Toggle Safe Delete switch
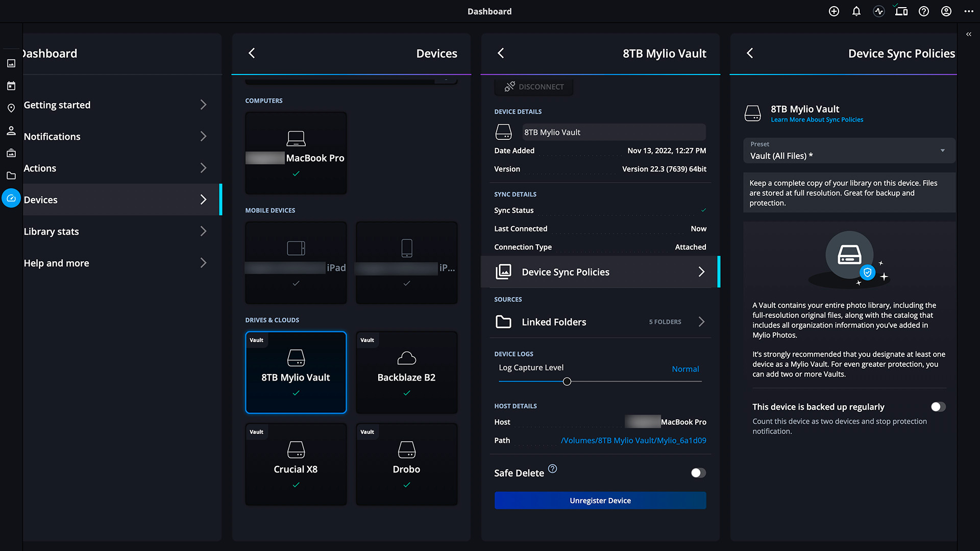 coord(698,473)
